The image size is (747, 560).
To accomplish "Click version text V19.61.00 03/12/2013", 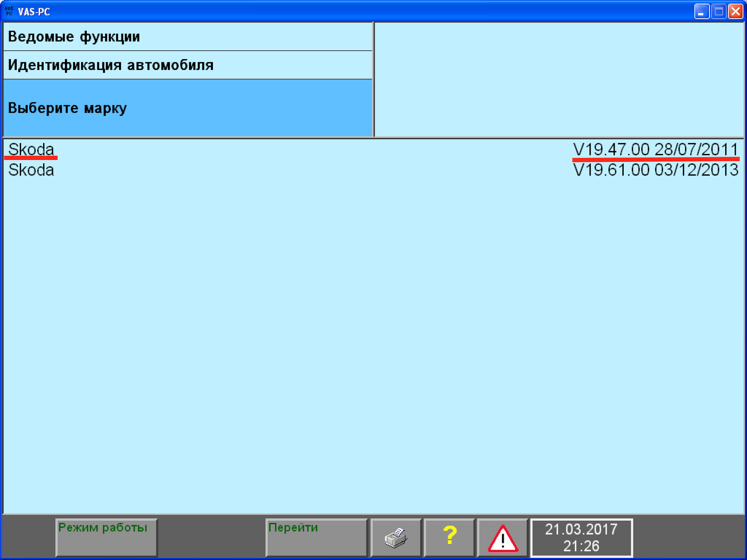I will (x=655, y=170).
